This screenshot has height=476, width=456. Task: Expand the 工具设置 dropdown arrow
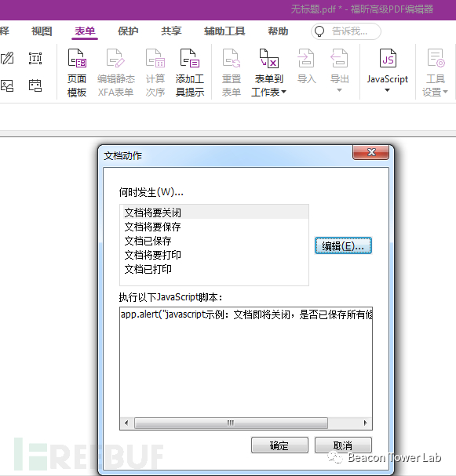pyautogui.click(x=445, y=92)
